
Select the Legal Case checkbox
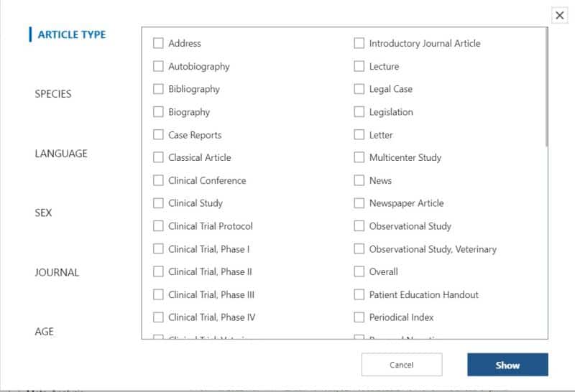(359, 89)
